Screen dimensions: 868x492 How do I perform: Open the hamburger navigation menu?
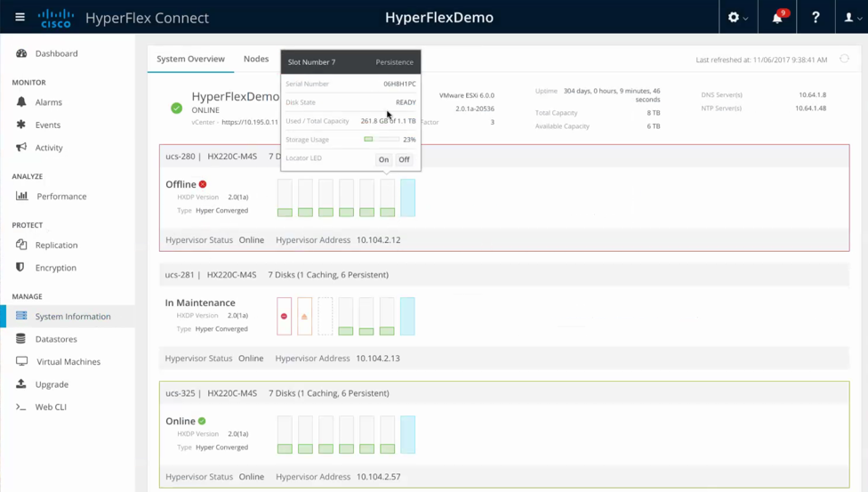pos(20,17)
